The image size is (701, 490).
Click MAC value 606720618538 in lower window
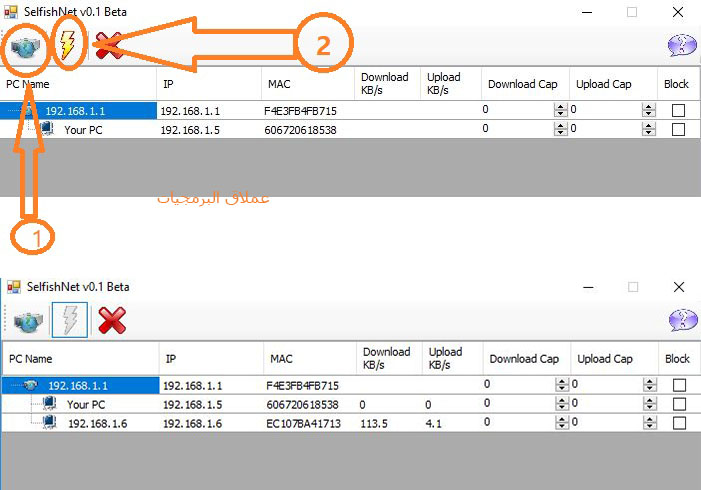point(302,405)
